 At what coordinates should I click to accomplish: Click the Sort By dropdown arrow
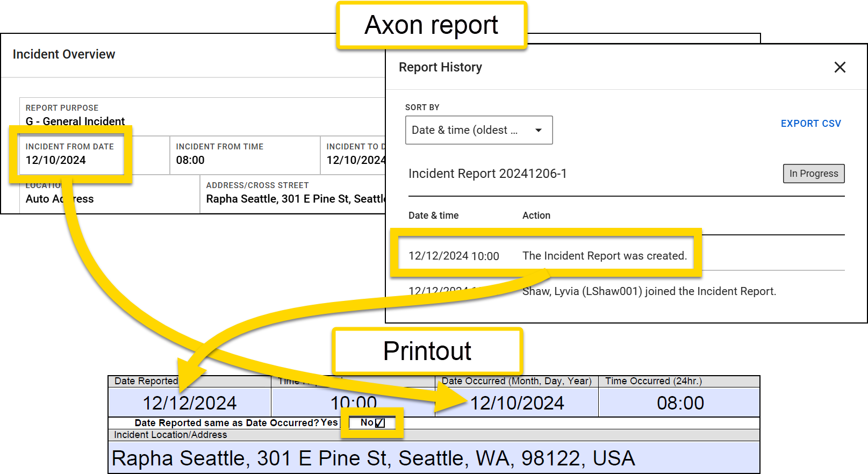click(x=538, y=130)
